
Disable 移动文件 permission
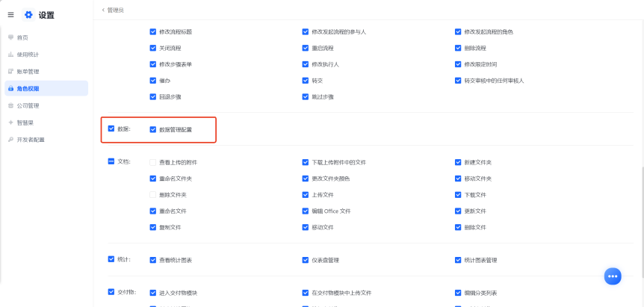click(305, 227)
